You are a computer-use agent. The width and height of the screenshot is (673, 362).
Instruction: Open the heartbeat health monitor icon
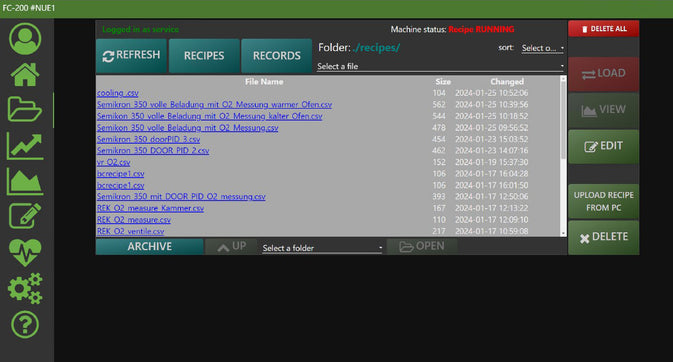coord(25,252)
